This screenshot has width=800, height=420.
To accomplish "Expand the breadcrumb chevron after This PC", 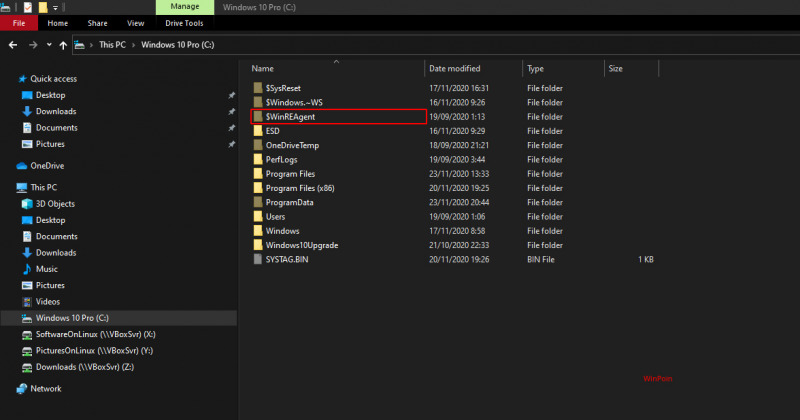I will coord(132,45).
